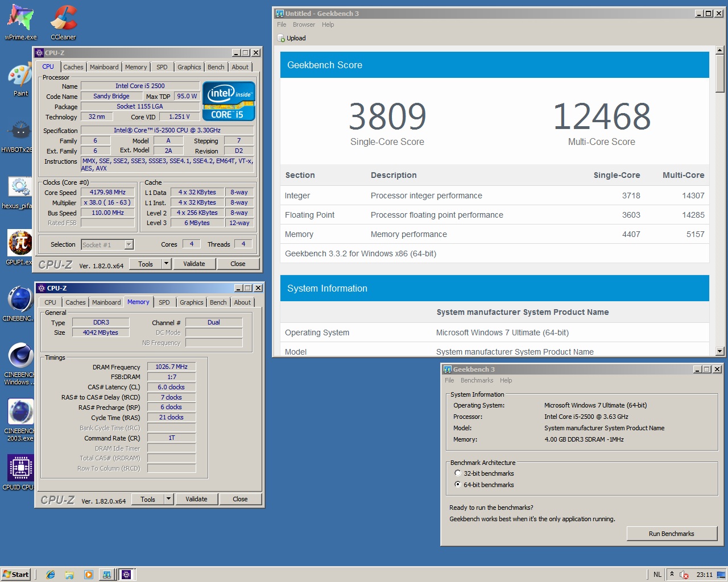The width and height of the screenshot is (728, 582).
Task: Open Browser menu in Geekbench results window
Action: [x=304, y=24]
